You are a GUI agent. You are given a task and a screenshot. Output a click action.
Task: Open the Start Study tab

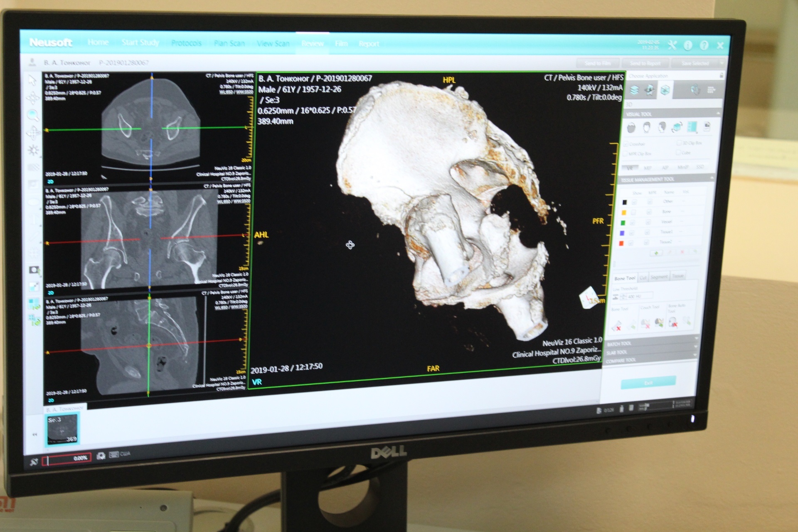140,42
